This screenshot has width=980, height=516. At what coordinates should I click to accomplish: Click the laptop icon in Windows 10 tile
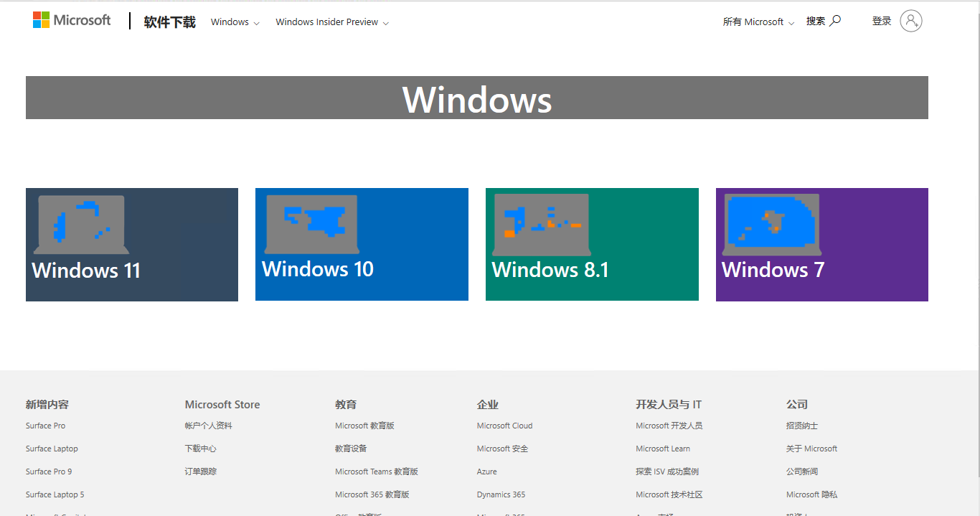[x=311, y=224]
